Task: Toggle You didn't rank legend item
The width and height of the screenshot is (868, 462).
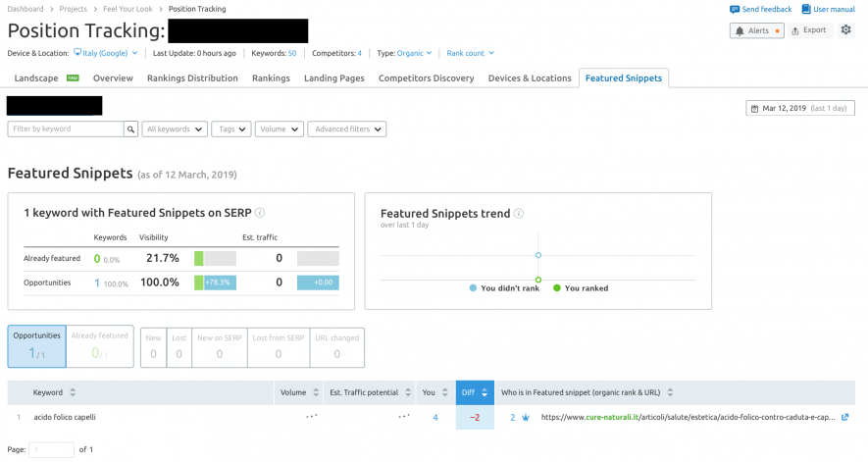Action: point(504,288)
